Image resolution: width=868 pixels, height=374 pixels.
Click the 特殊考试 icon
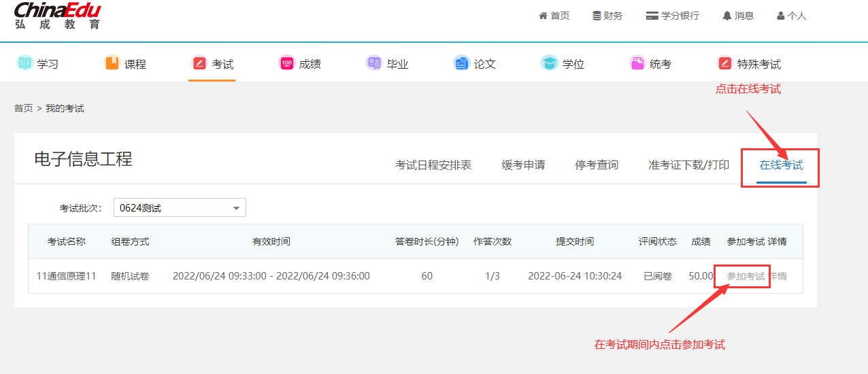pyautogui.click(x=724, y=63)
